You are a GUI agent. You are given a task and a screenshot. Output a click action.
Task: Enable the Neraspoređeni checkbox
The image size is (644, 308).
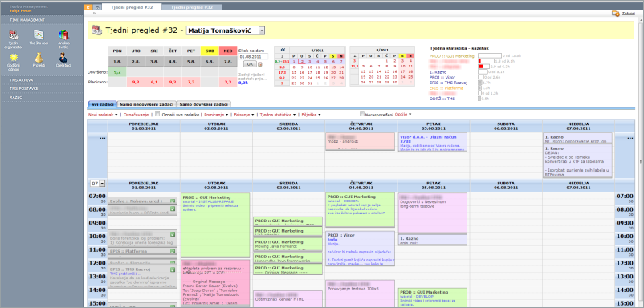pyautogui.click(x=362, y=114)
